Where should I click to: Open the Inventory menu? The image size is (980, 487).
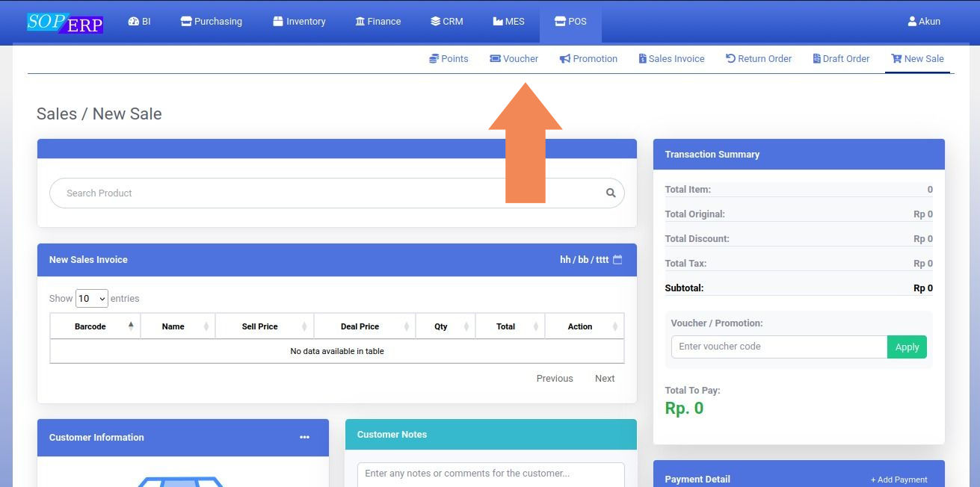coord(299,22)
